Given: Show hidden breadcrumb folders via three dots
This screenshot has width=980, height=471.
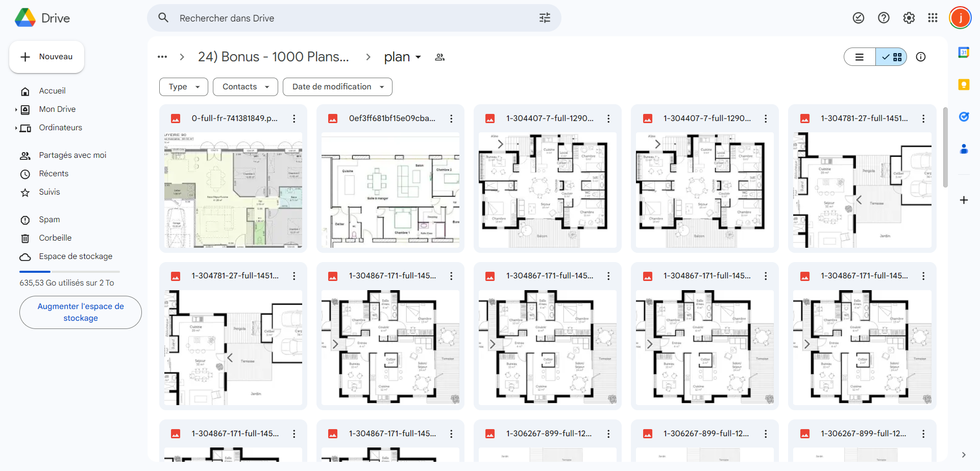Looking at the screenshot, I should point(162,57).
